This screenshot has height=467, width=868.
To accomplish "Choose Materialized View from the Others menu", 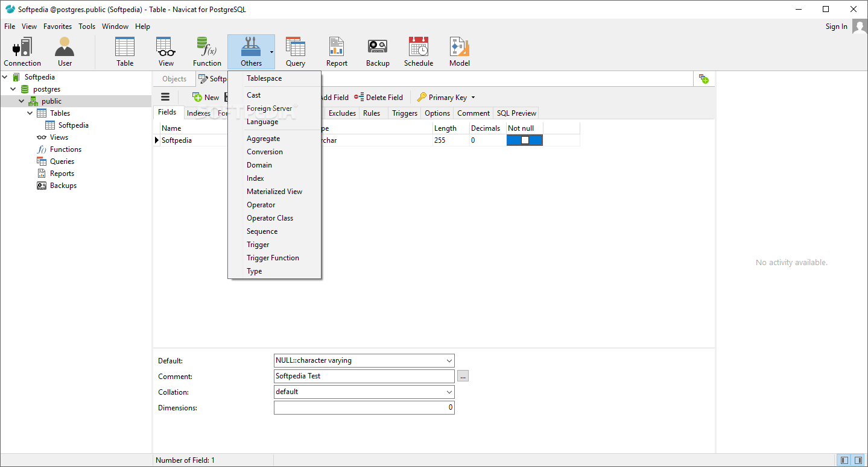I will (274, 192).
